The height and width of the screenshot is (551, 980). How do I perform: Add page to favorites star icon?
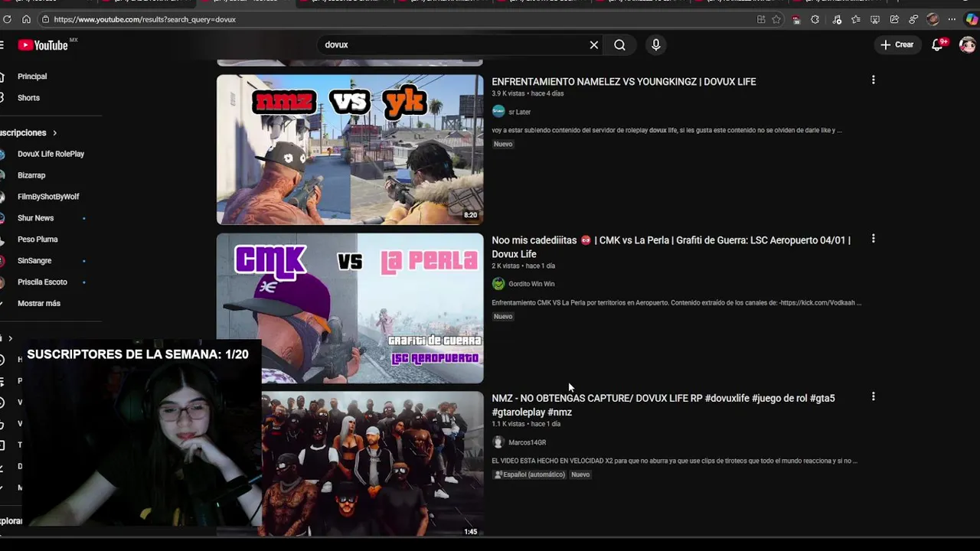point(776,19)
